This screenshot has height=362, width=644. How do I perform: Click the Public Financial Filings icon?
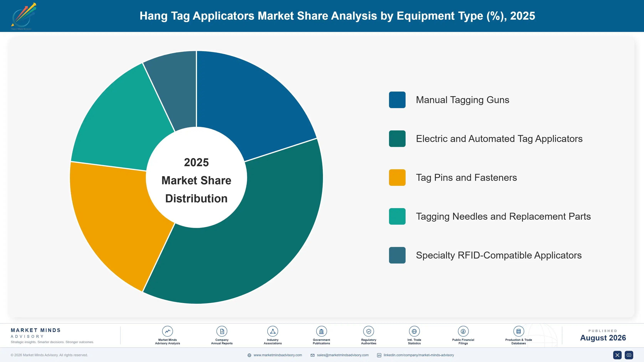coord(463,331)
